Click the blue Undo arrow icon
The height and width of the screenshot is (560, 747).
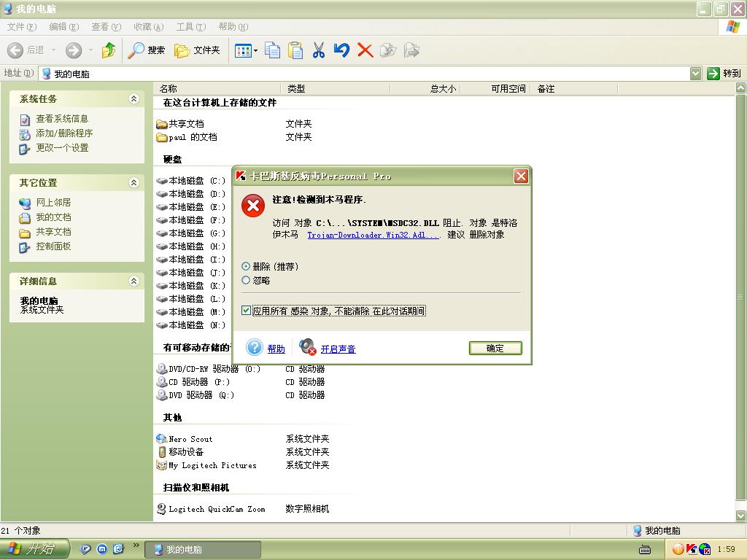(341, 50)
